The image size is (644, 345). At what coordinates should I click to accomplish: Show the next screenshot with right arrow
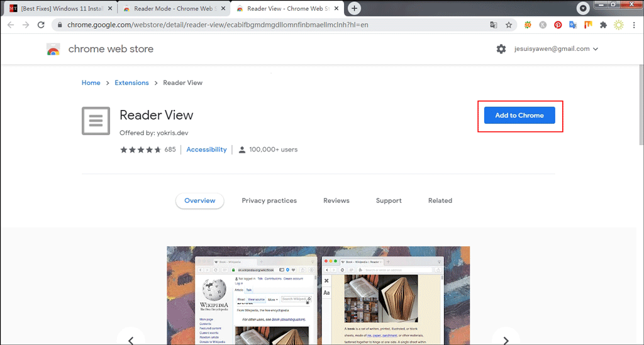tap(506, 340)
